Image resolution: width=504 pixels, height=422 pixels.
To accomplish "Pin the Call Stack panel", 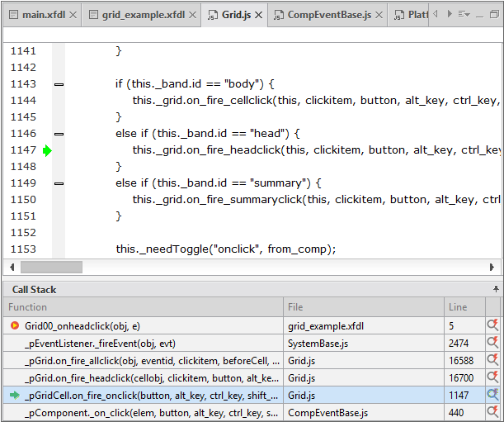I will 496,290.
